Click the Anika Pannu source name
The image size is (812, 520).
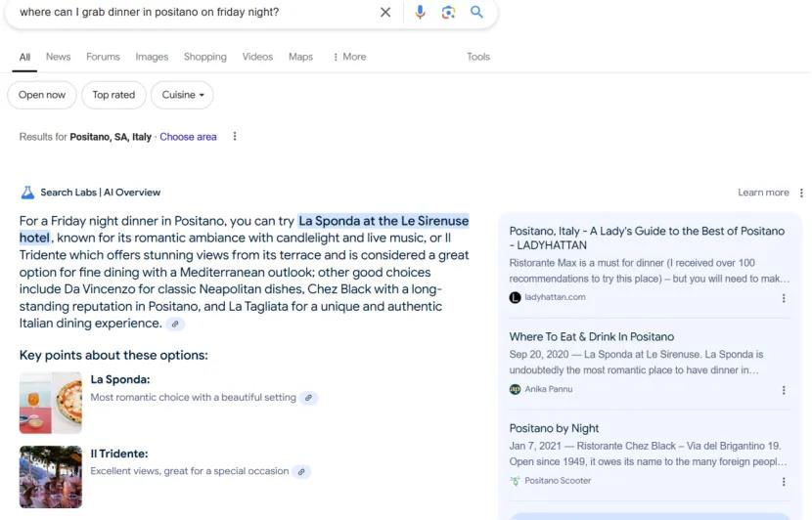tap(549, 389)
